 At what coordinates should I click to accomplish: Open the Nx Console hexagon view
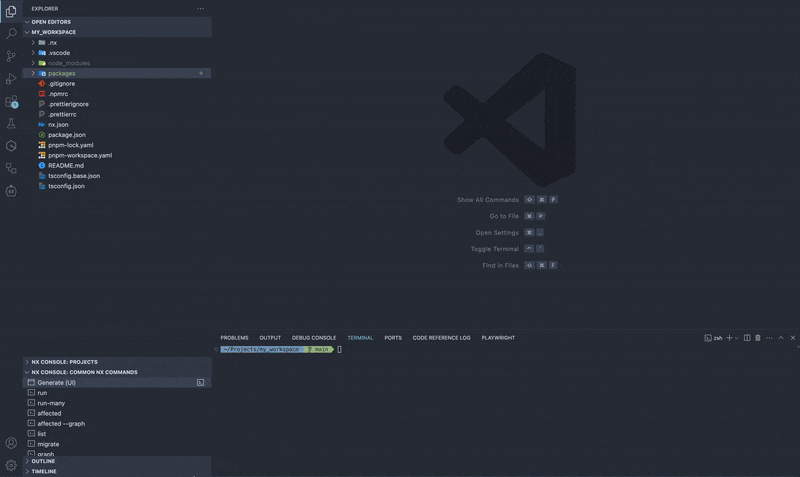[11, 146]
